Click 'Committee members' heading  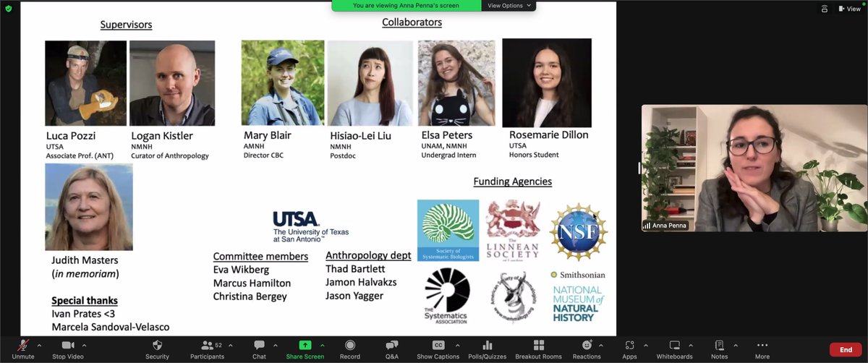(x=260, y=257)
